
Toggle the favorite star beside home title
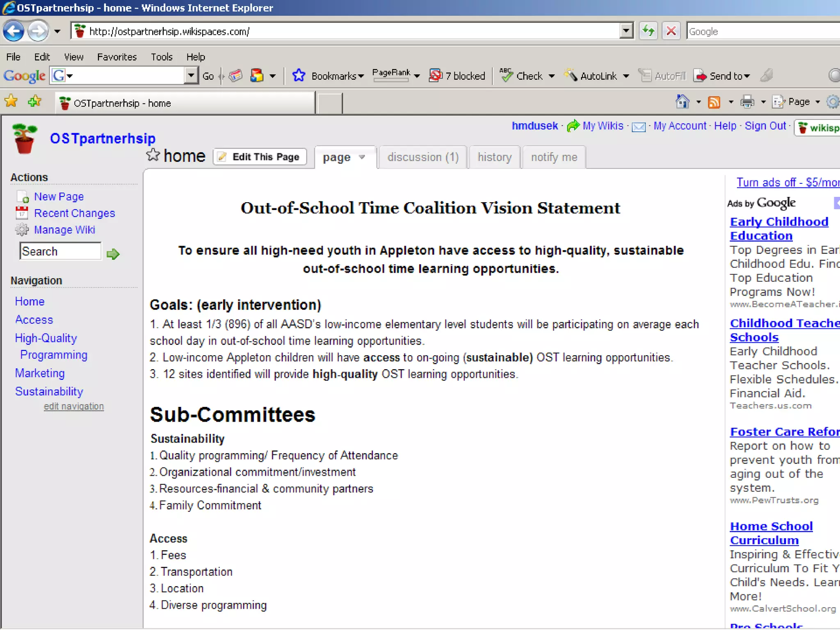pyautogui.click(x=153, y=155)
